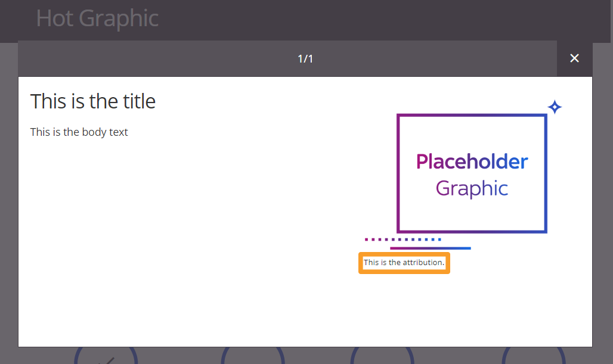
Task: Select the 'This is the body text' paragraph
Action: (79, 132)
